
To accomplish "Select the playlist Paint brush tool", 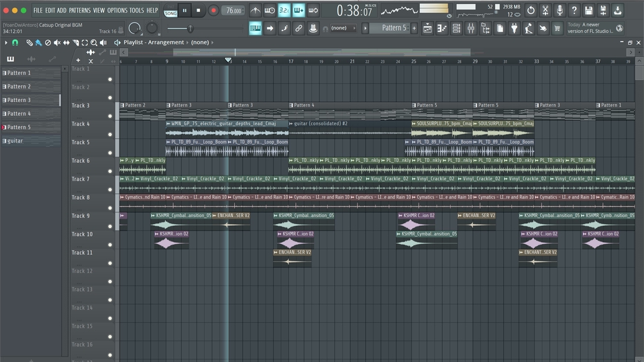I will (38, 42).
